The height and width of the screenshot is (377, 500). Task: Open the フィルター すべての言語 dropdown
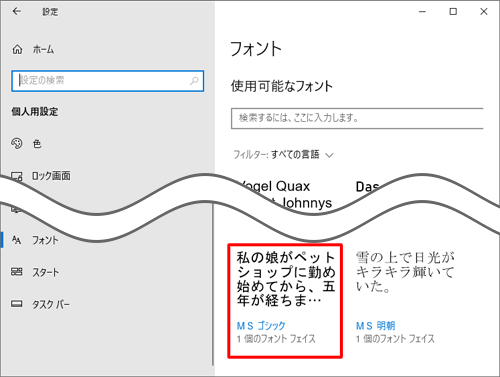(x=283, y=155)
